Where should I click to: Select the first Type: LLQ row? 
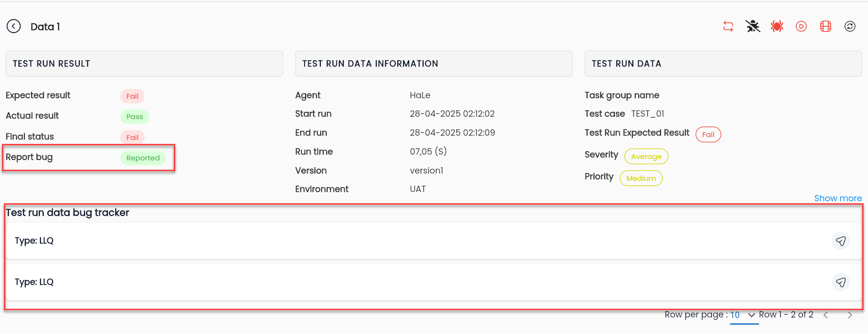[x=427, y=241]
